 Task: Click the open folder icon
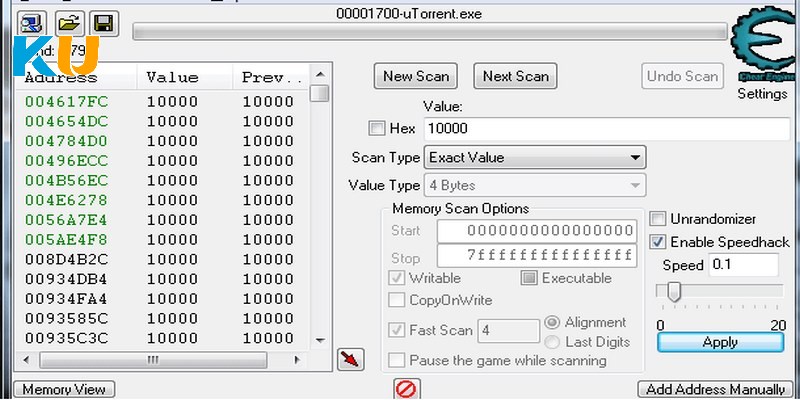[x=69, y=23]
